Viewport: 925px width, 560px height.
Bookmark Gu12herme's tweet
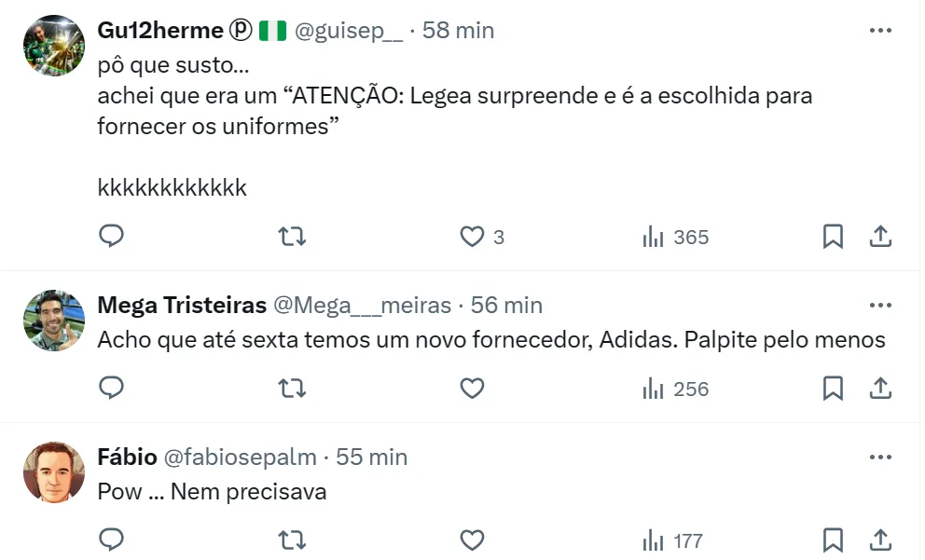tap(833, 237)
